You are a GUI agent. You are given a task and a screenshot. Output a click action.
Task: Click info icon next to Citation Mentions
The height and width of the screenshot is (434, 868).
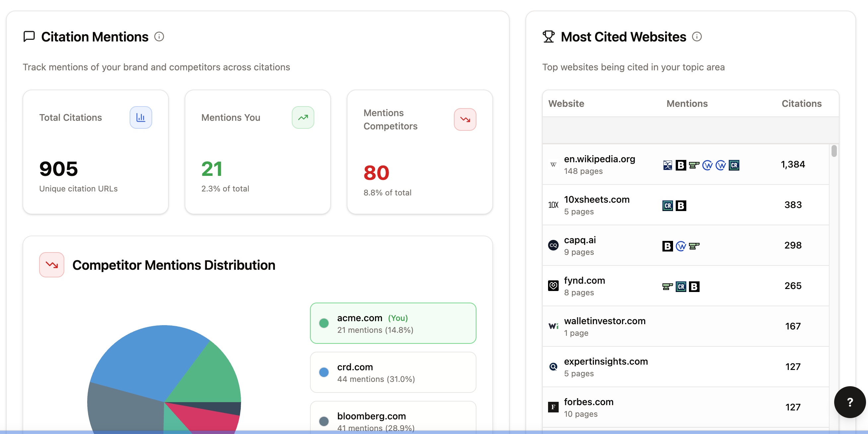[x=159, y=36]
